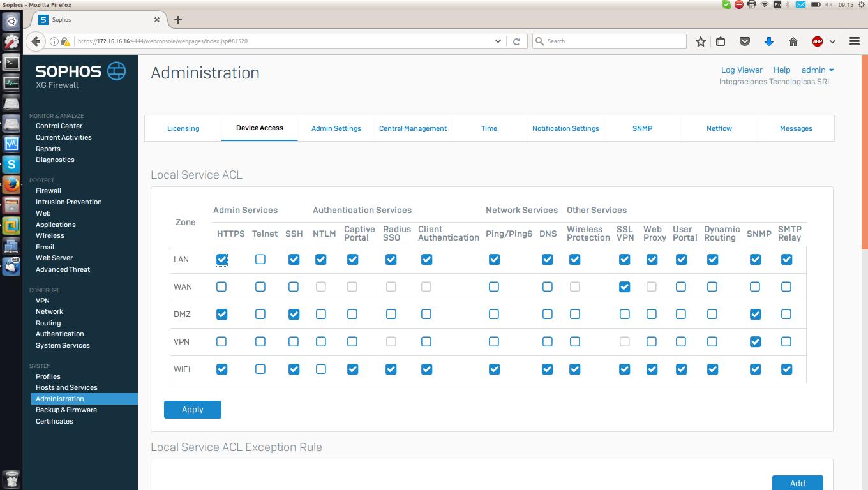Open System Monitor in the dock

coord(11,83)
